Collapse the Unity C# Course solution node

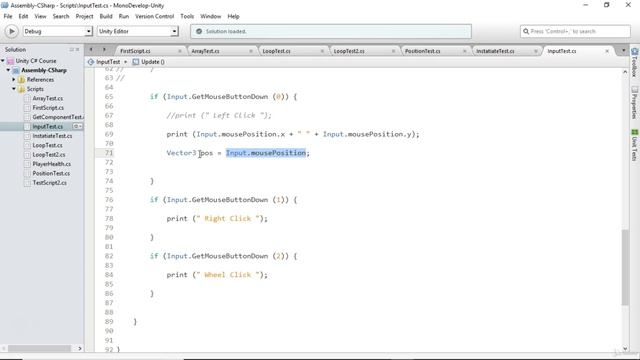tap(3, 61)
